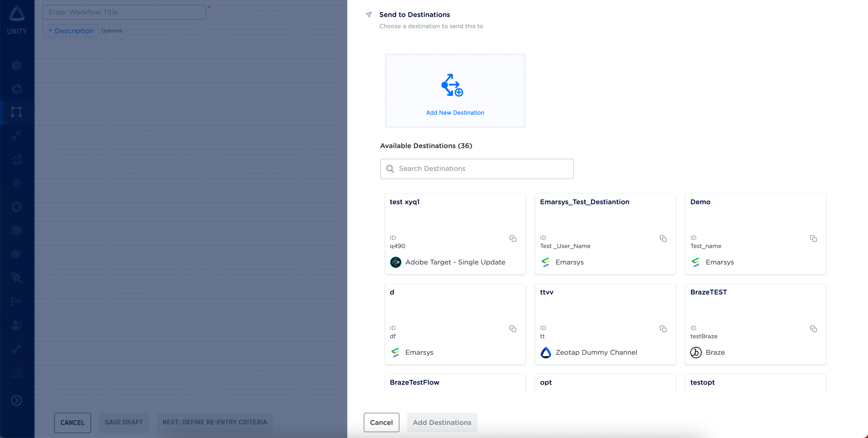868x438 pixels.
Task: Open the workflows icon in sidebar
Action: (17, 112)
